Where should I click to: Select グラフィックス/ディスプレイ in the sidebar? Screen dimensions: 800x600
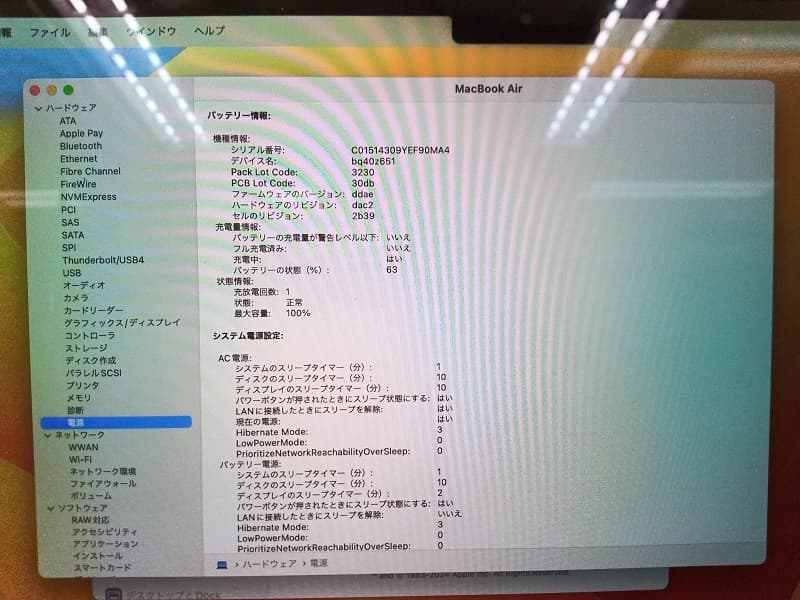(x=122, y=323)
